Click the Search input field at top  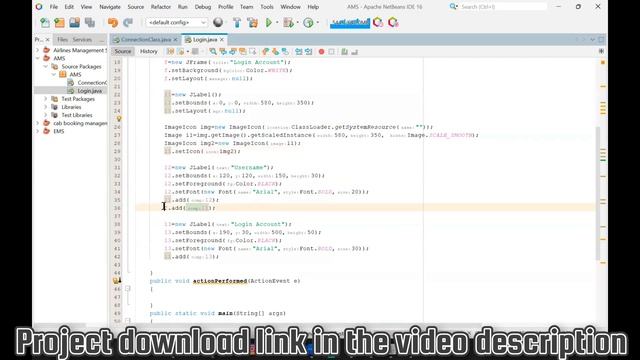[x=503, y=7]
